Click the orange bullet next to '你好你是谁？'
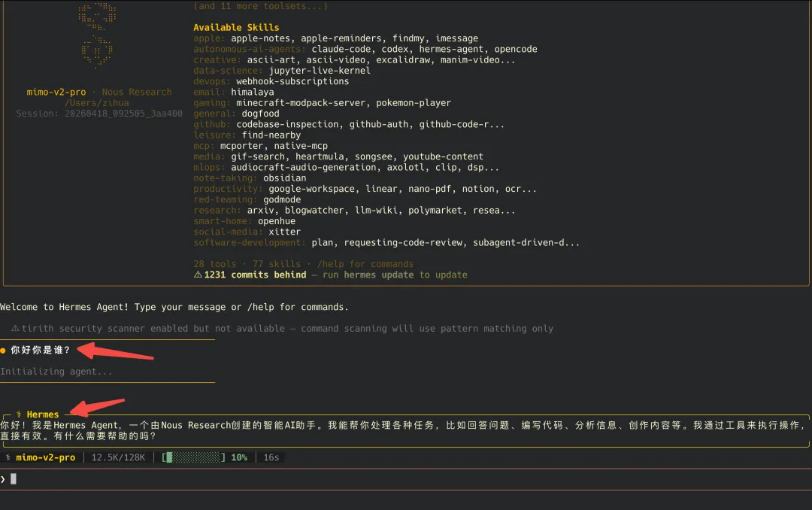The image size is (812, 510). tap(3, 351)
